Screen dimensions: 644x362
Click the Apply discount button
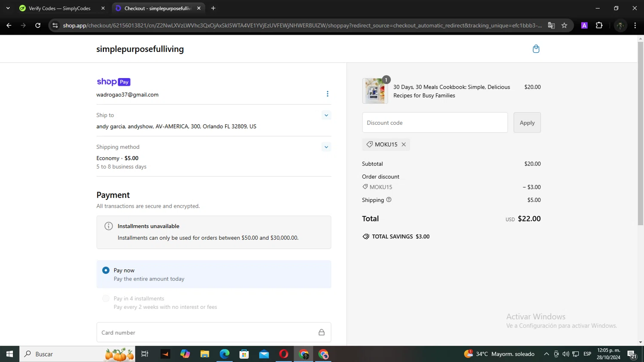527,123
